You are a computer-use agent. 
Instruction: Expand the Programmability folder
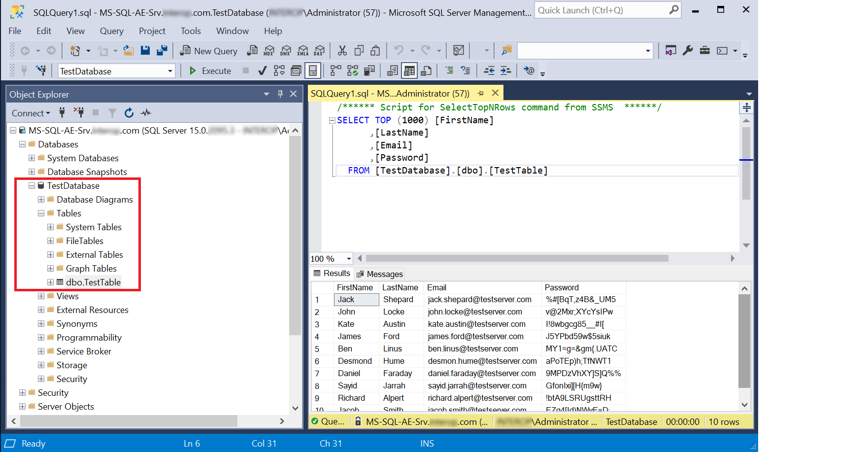[41, 338]
